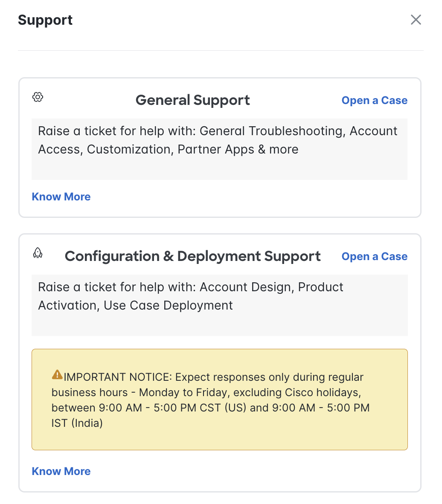
Task: Click the Configuration & Deployment Support heading
Action: click(x=192, y=257)
